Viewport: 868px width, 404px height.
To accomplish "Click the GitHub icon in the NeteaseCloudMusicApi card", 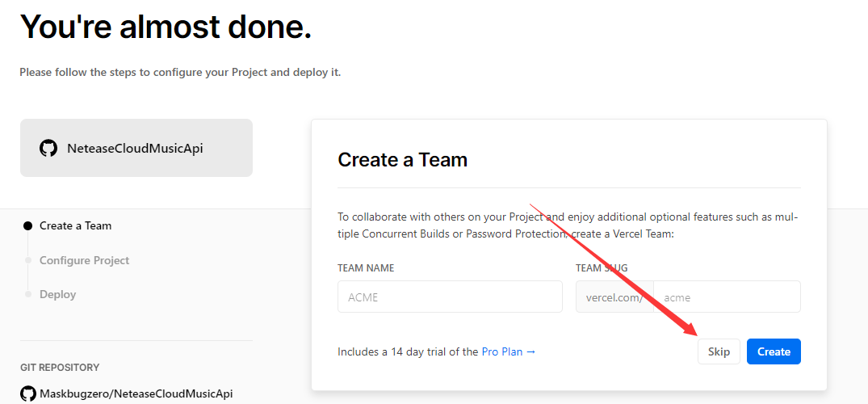I will (48, 149).
